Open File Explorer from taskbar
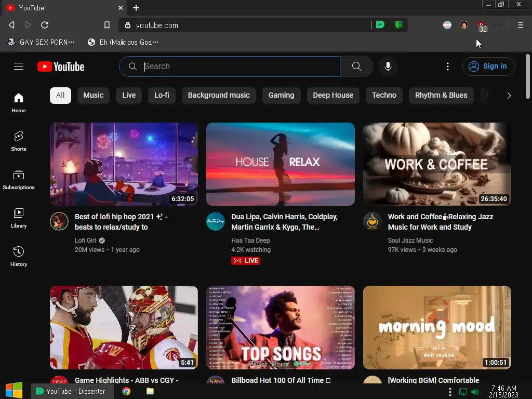532x399 pixels. (150, 391)
